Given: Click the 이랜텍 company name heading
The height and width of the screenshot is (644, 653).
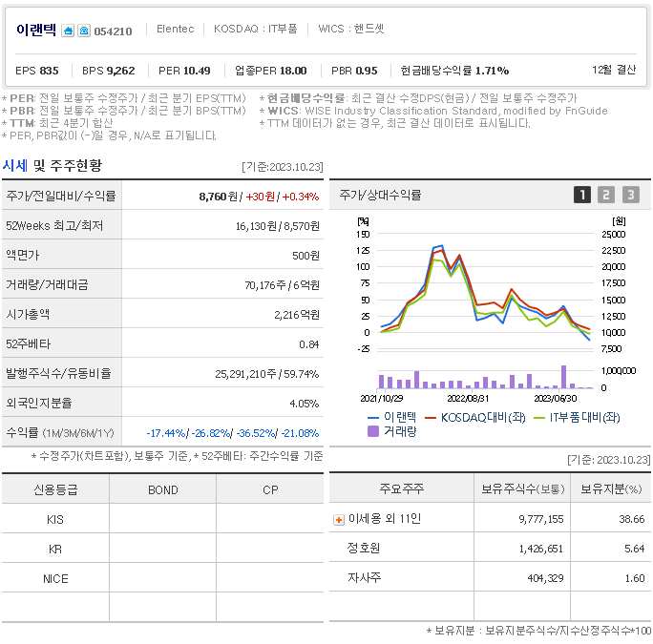Looking at the screenshot, I should click(36, 30).
